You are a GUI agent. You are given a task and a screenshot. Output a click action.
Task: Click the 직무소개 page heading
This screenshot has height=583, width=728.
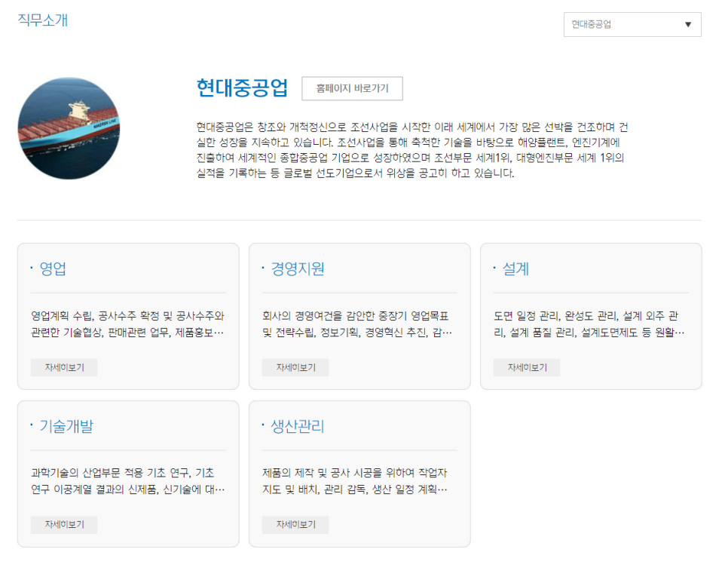pos(43,20)
